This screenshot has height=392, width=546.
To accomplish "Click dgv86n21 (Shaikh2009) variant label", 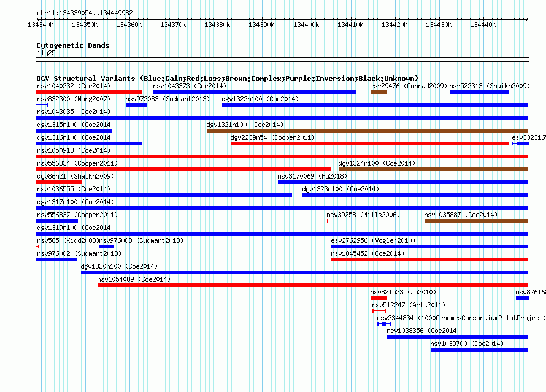I will tap(75, 176).
